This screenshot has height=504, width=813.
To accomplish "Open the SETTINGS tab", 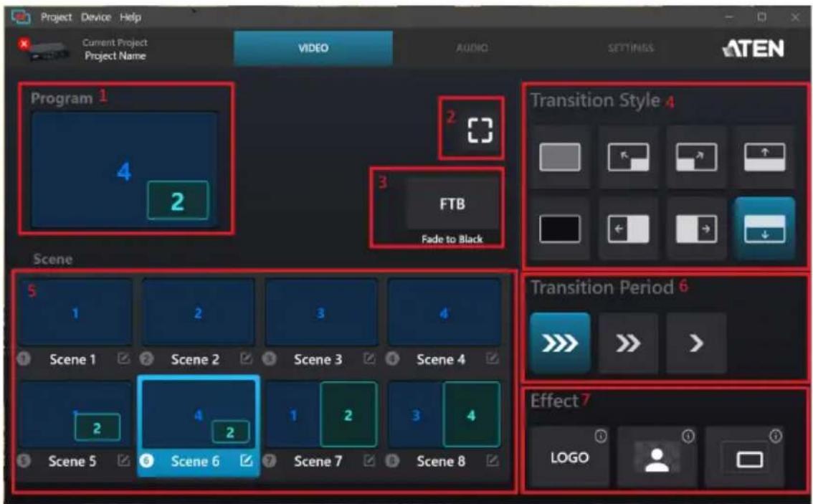I will (630, 48).
